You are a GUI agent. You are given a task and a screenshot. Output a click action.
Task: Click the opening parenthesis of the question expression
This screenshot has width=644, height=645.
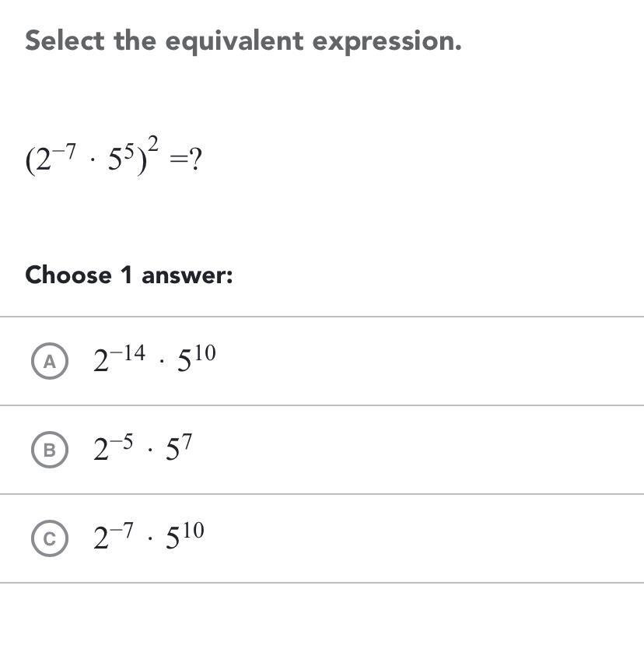point(30,161)
